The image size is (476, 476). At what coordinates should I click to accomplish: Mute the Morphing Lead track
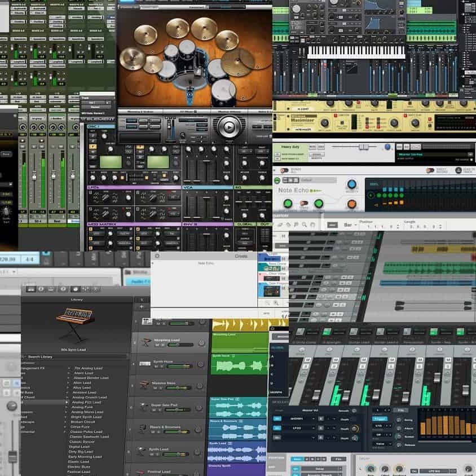click(157, 345)
